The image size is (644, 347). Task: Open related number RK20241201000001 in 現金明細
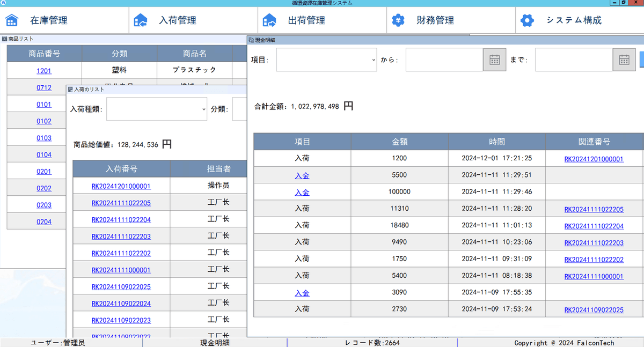coord(594,159)
